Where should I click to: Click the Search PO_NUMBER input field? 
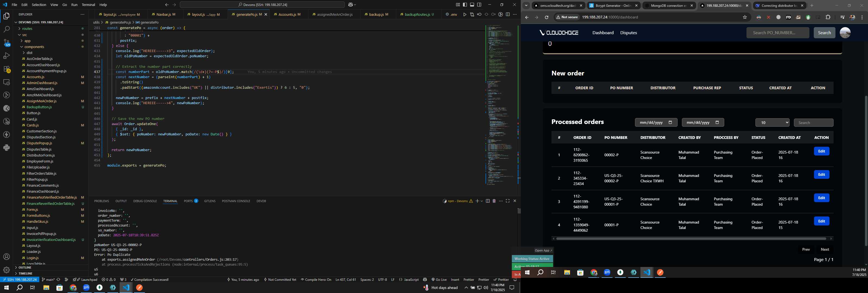(778, 33)
